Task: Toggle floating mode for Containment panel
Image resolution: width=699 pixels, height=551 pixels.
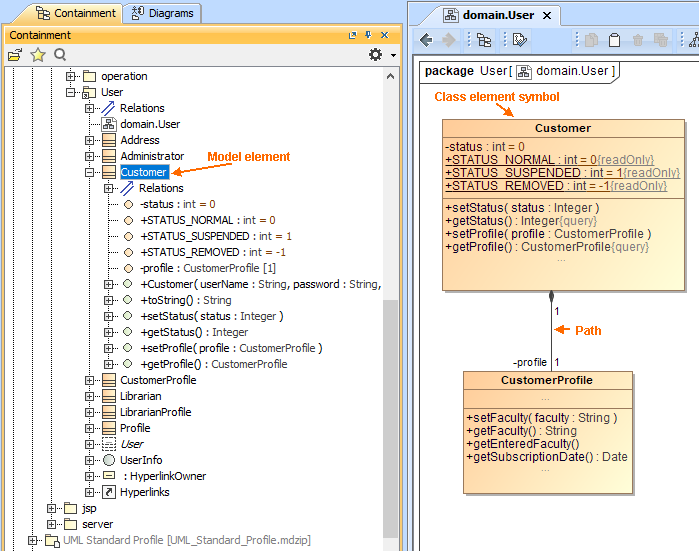Action: tap(353, 35)
